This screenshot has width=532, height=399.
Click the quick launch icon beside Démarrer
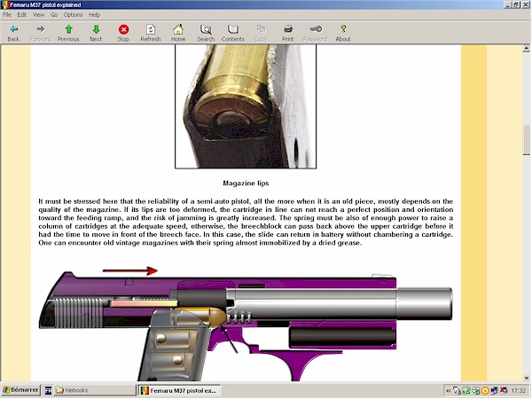(48, 390)
